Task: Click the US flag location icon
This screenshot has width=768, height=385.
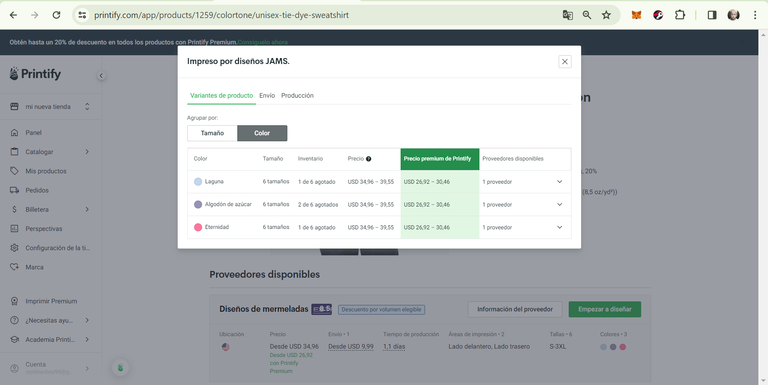Action: click(225, 347)
